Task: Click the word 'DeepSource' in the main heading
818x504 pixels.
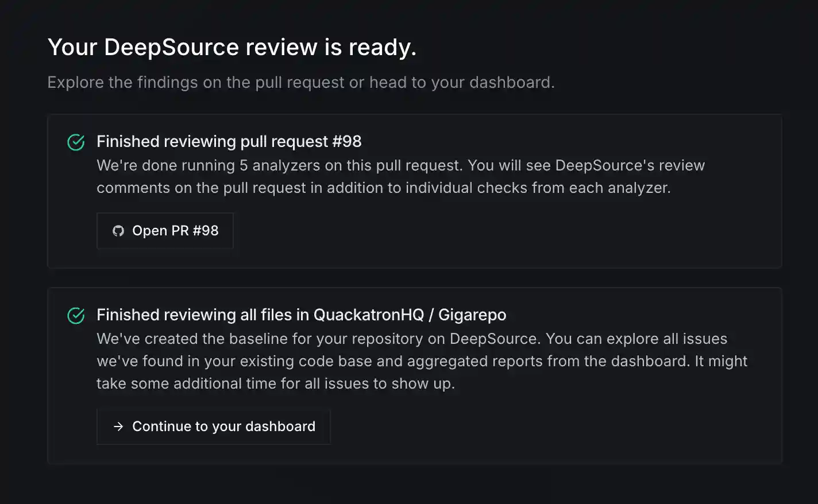Action: coord(171,47)
